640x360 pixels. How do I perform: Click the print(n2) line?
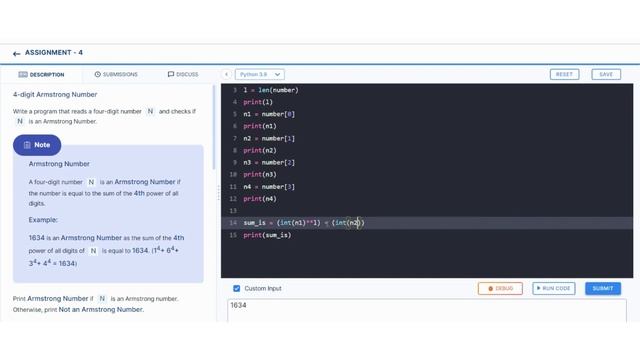(260, 150)
